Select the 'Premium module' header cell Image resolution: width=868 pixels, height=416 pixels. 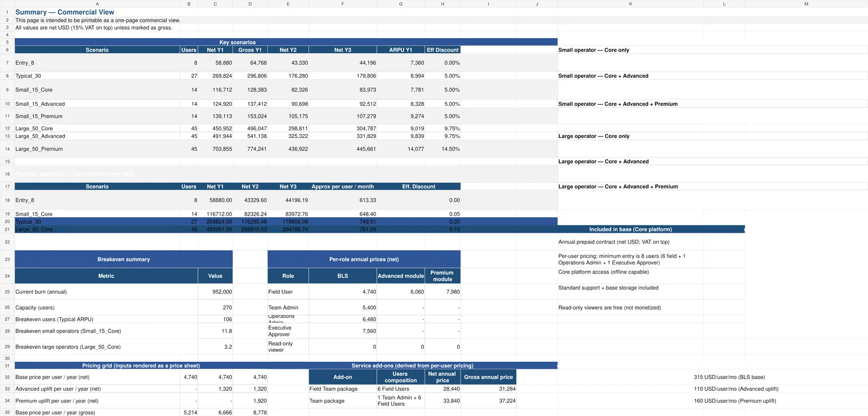point(443,276)
